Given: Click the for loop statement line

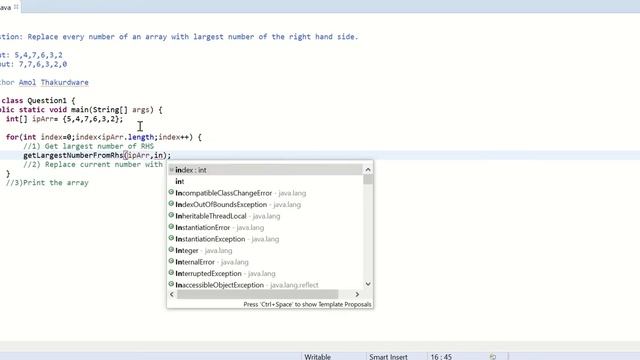Looking at the screenshot, I should click(x=104, y=137).
